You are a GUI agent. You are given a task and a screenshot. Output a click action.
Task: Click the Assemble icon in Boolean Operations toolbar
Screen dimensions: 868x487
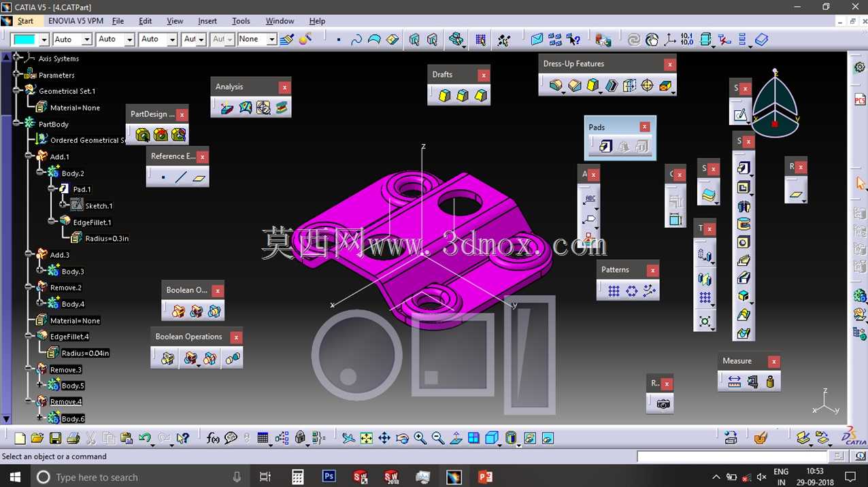point(167,358)
